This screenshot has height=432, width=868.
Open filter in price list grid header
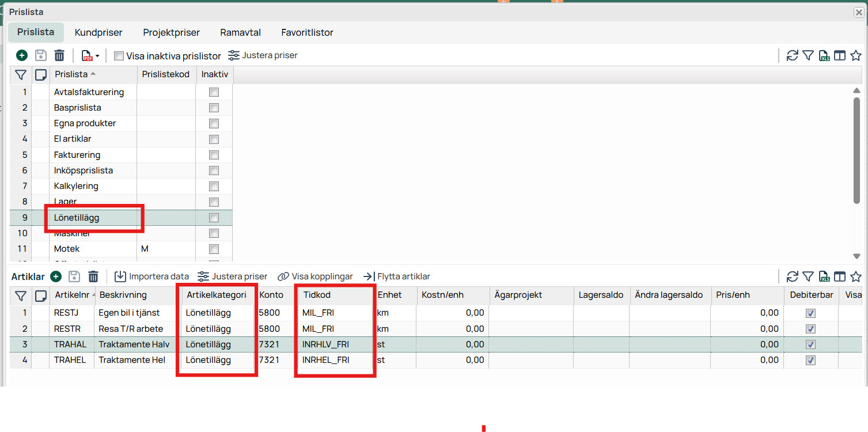[x=21, y=74]
